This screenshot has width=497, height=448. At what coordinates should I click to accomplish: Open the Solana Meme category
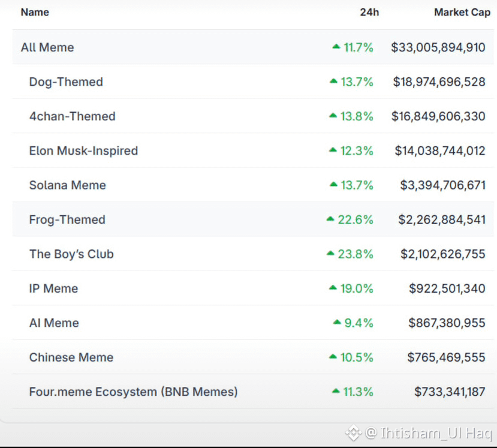(x=68, y=185)
